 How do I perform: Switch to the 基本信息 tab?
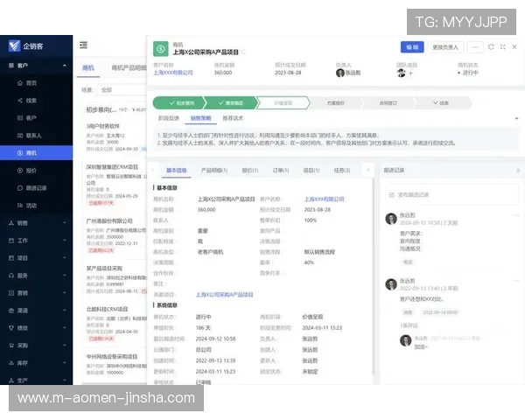(177, 171)
